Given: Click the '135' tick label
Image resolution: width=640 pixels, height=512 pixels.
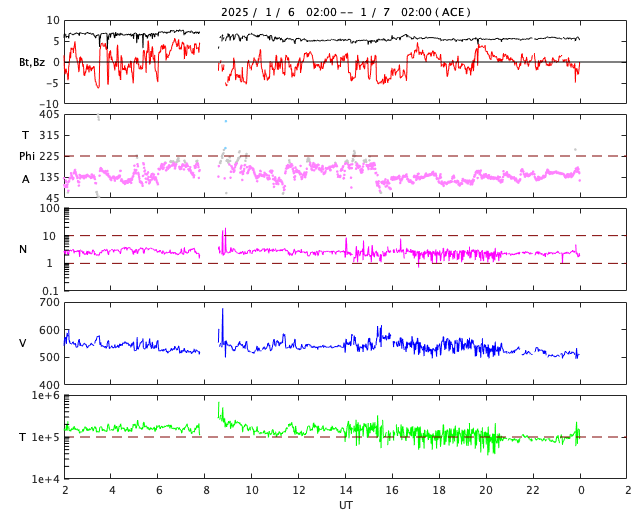Looking at the screenshot, I should [49, 178].
